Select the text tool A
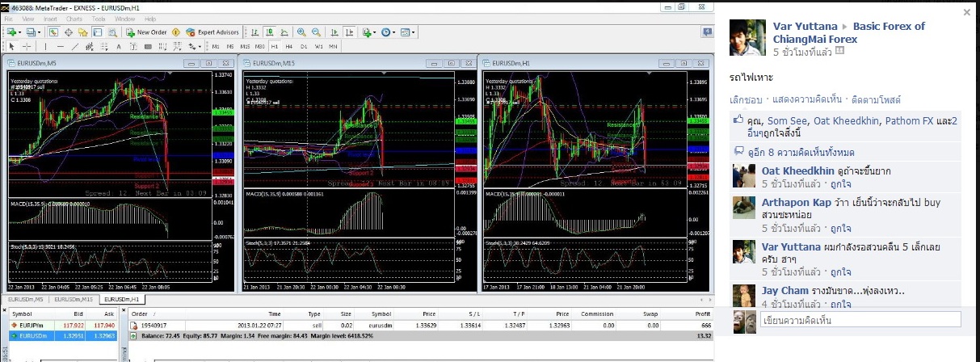Screen dimensions: 980x362 pyautogui.click(x=119, y=46)
